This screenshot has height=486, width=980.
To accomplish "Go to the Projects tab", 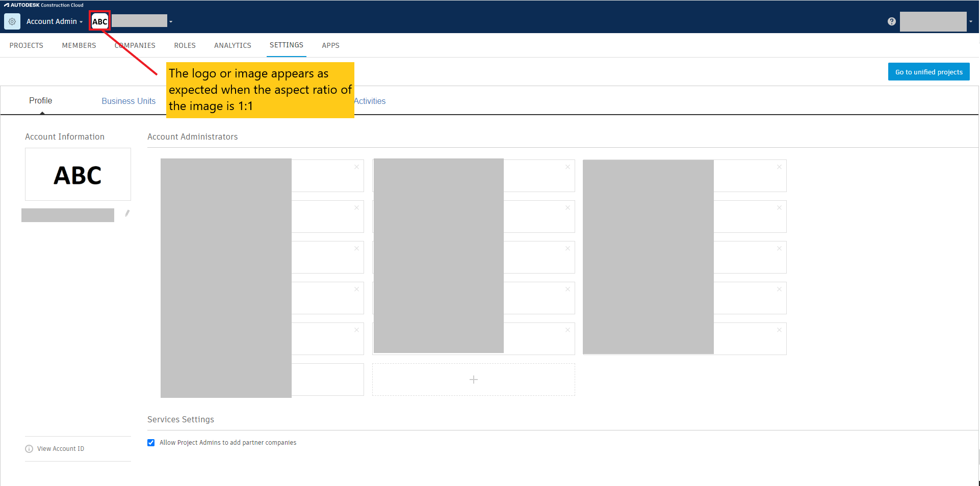I will (x=27, y=45).
